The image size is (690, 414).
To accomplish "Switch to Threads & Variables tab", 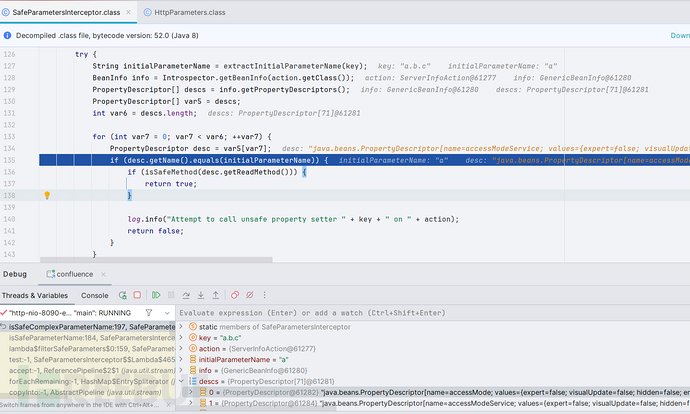I will (x=35, y=296).
